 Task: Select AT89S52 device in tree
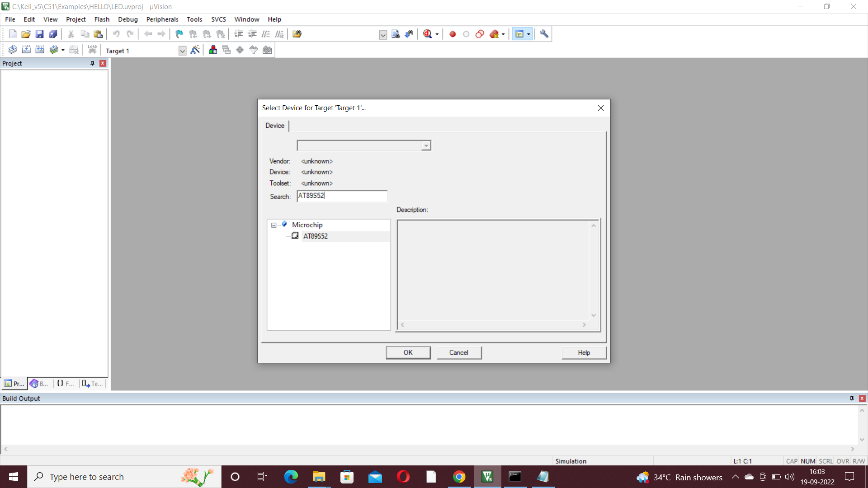pos(316,236)
